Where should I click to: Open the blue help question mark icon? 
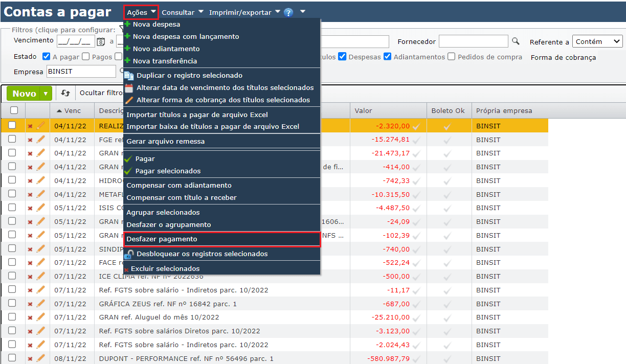288,13
